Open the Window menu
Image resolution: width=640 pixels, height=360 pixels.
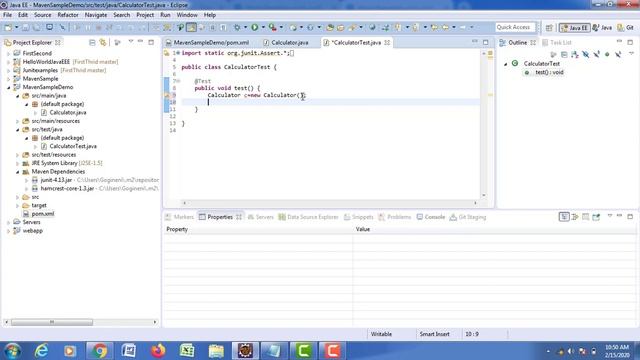pyautogui.click(x=187, y=15)
